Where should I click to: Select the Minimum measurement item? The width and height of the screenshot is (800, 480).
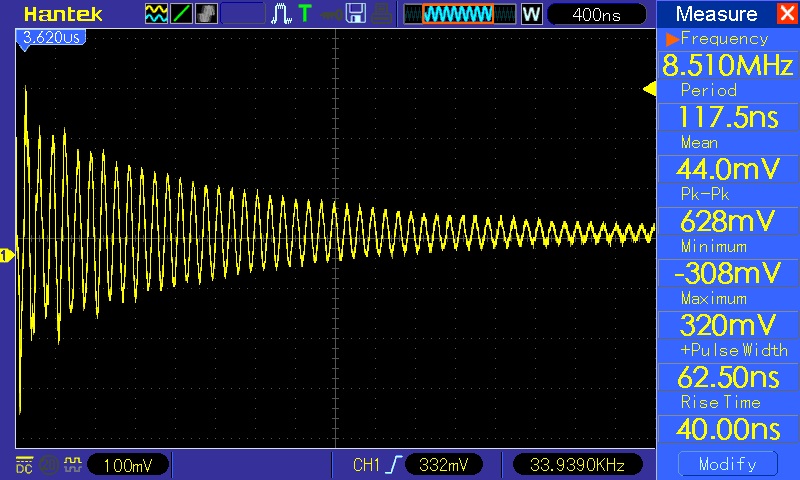714,246
